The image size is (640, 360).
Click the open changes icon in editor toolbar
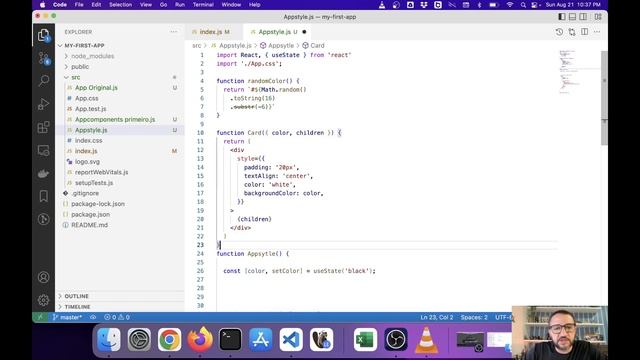pos(572,32)
